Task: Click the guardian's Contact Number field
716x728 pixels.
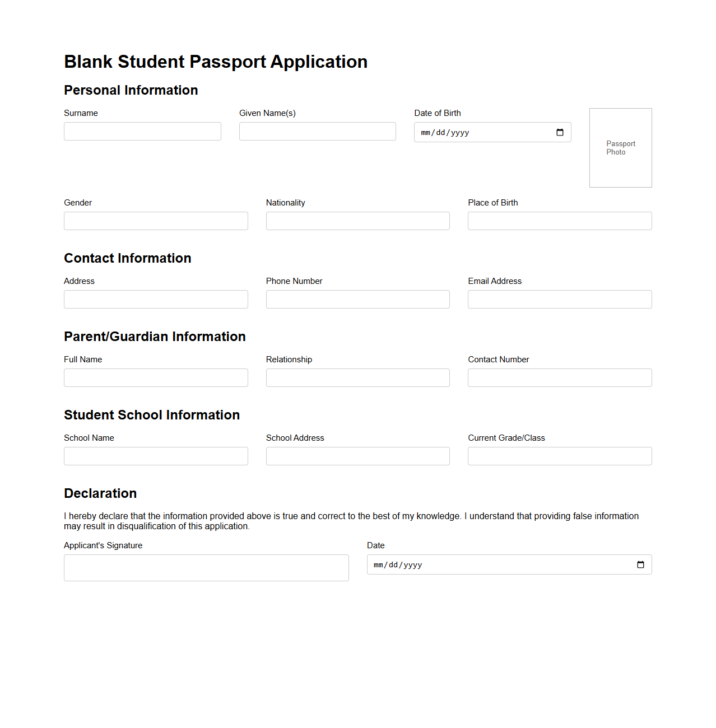Action: pyautogui.click(x=559, y=377)
